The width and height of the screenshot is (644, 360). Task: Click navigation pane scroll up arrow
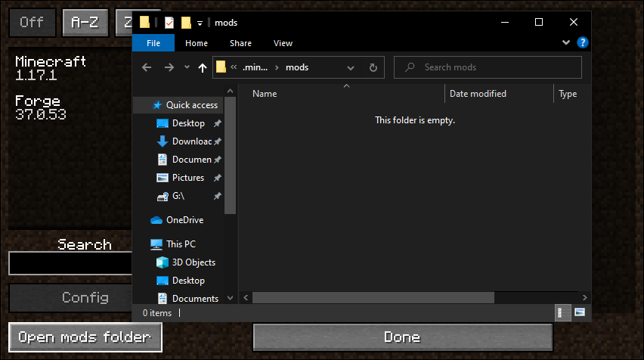tap(230, 91)
